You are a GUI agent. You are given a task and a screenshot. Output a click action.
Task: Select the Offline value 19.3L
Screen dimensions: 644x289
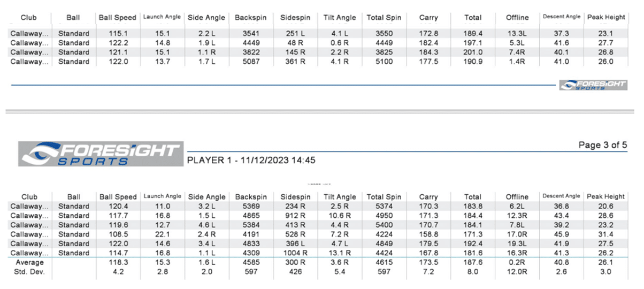[517, 244]
